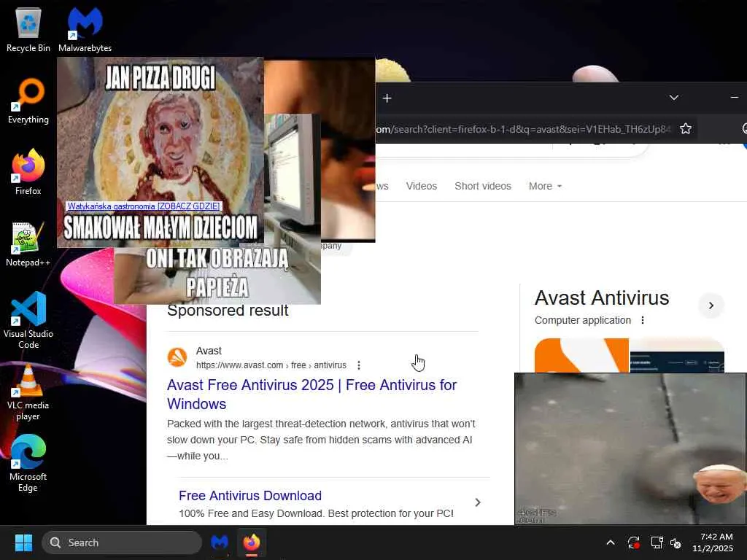Open the Everything search desktop shortcut
This screenshot has width=747, height=560.
pyautogui.click(x=28, y=101)
